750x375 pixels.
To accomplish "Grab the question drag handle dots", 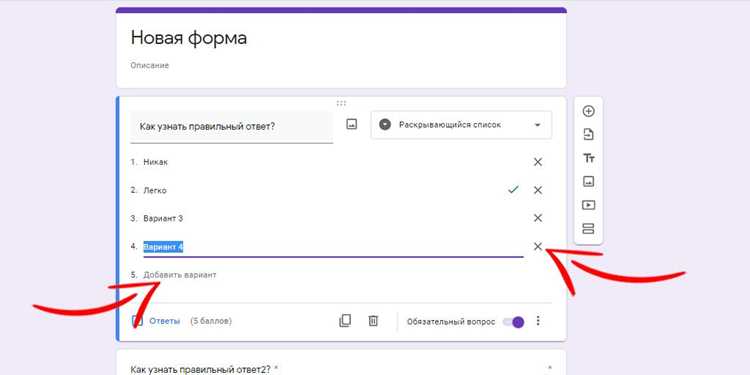I will [341, 103].
